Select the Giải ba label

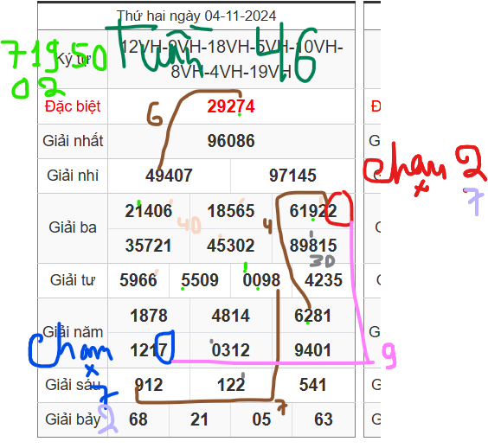point(73,227)
